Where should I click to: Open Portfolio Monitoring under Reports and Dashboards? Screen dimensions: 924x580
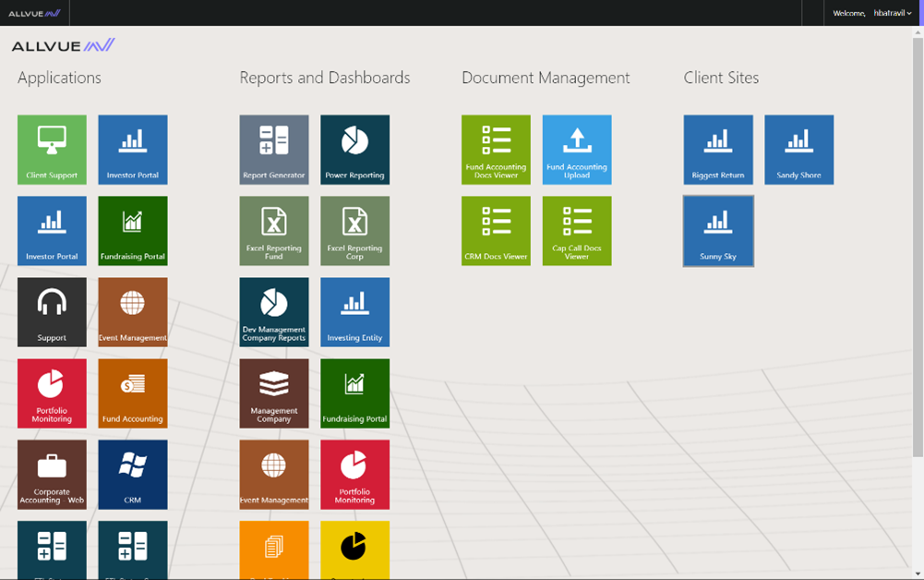click(x=354, y=475)
